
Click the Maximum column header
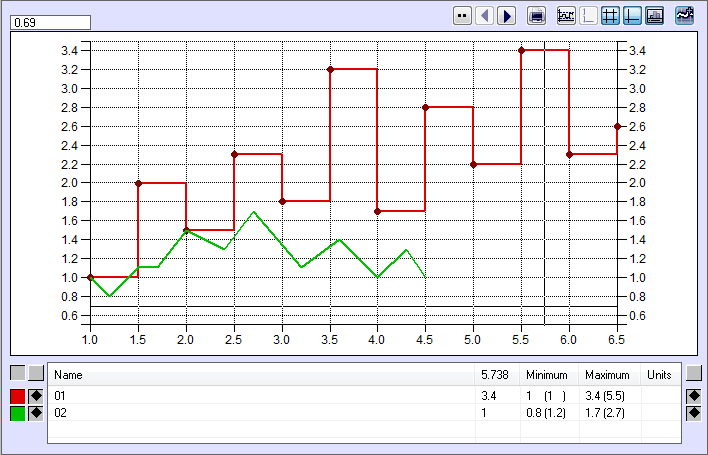pos(608,375)
